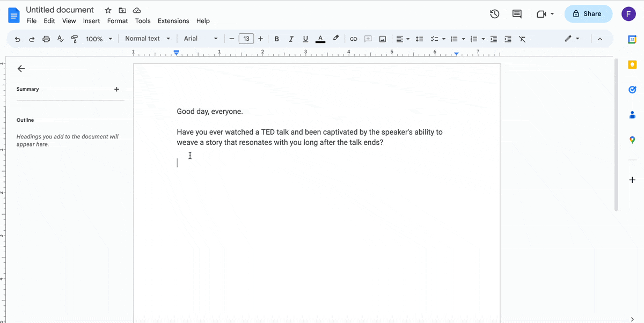644x323 pixels.
Task: Open the 100% zoom dropdown
Action: (x=99, y=39)
